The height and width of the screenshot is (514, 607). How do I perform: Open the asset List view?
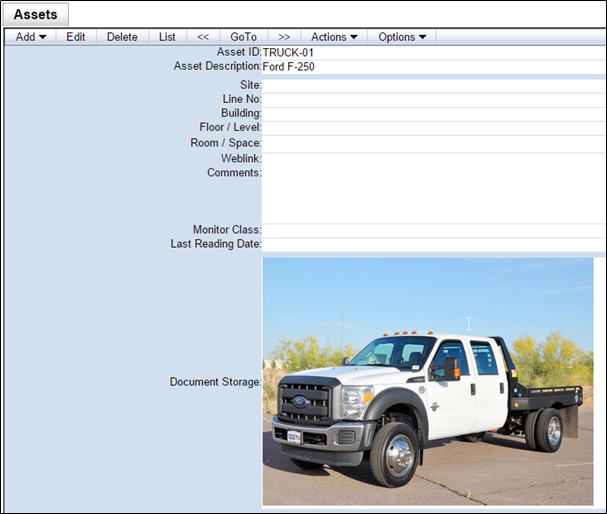click(x=167, y=37)
